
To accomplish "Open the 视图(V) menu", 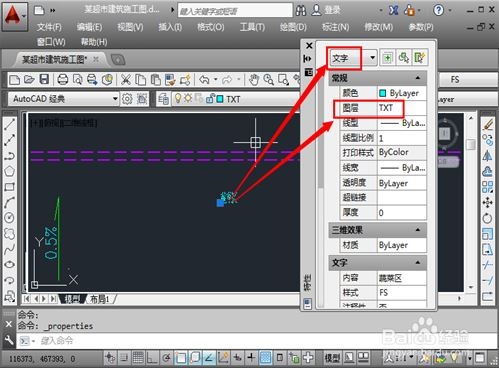I will point(130,27).
